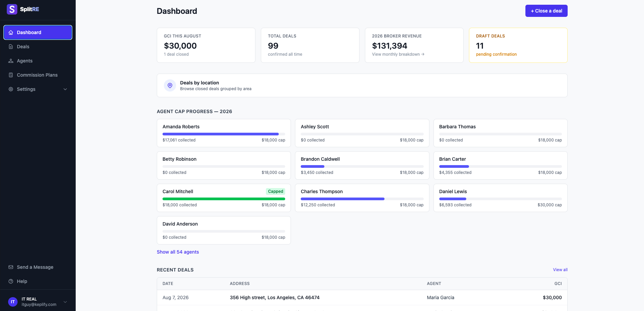Viewport: 644px width, 311px height.
Task: Open View all recent deals link
Action: click(x=560, y=270)
